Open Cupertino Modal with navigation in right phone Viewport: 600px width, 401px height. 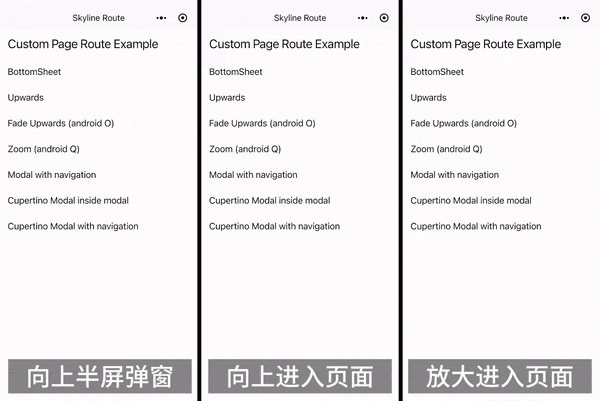click(x=476, y=226)
